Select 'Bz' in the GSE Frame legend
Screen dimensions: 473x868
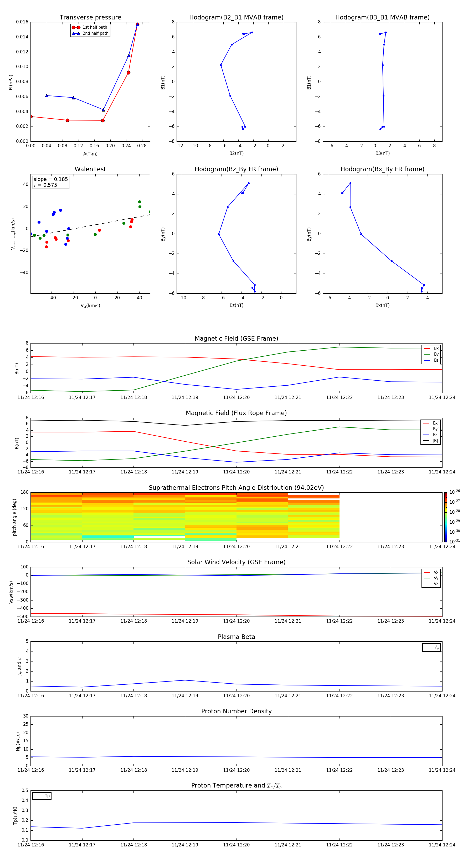[x=431, y=360]
